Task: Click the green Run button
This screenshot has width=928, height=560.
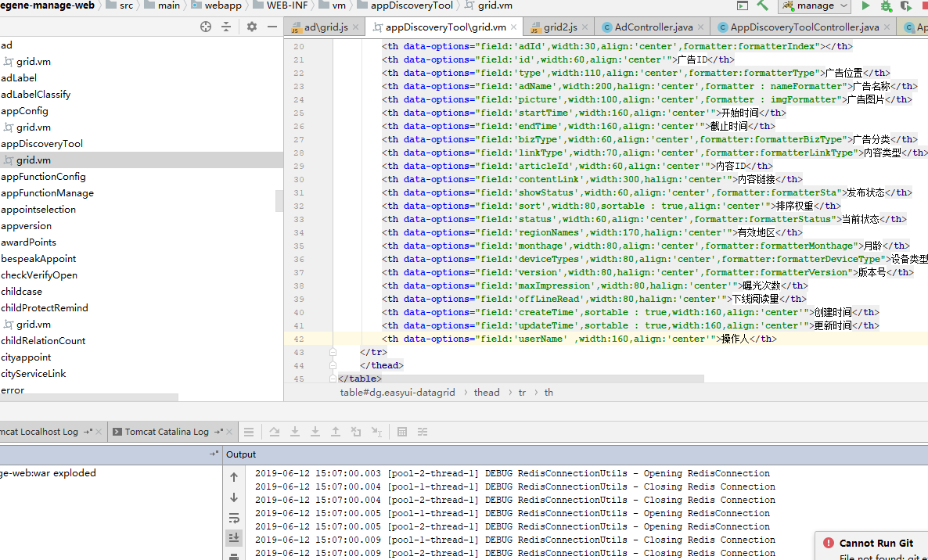Action: 865,5
